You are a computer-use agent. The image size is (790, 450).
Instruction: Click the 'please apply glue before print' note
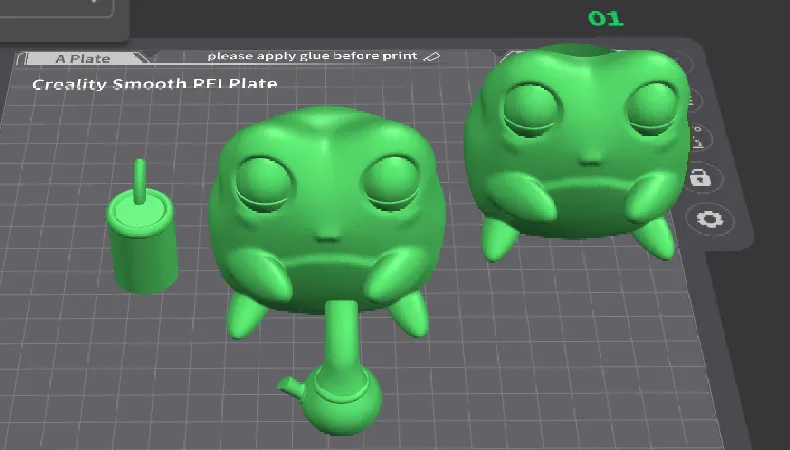click(x=314, y=57)
